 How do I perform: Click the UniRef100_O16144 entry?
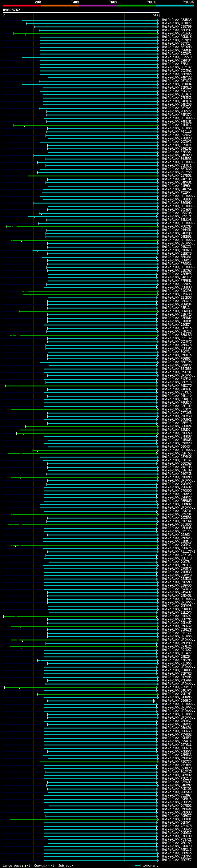pos(177,521)
